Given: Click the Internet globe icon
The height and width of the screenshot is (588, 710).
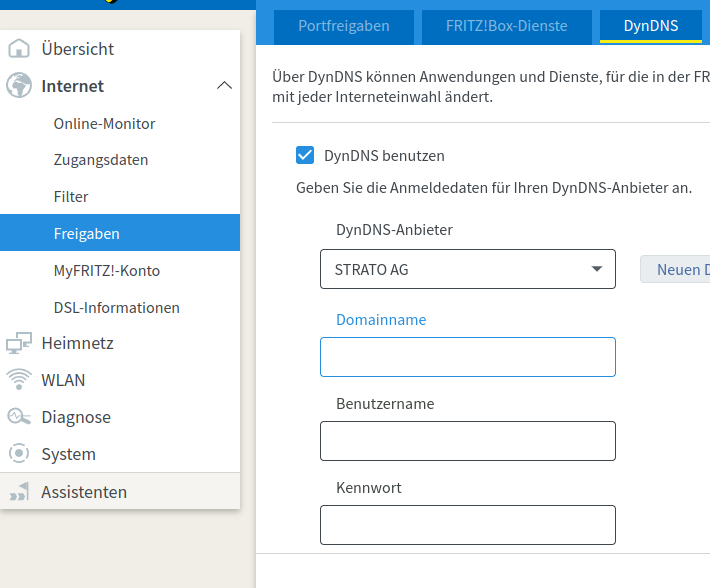Looking at the screenshot, I should 19,86.
